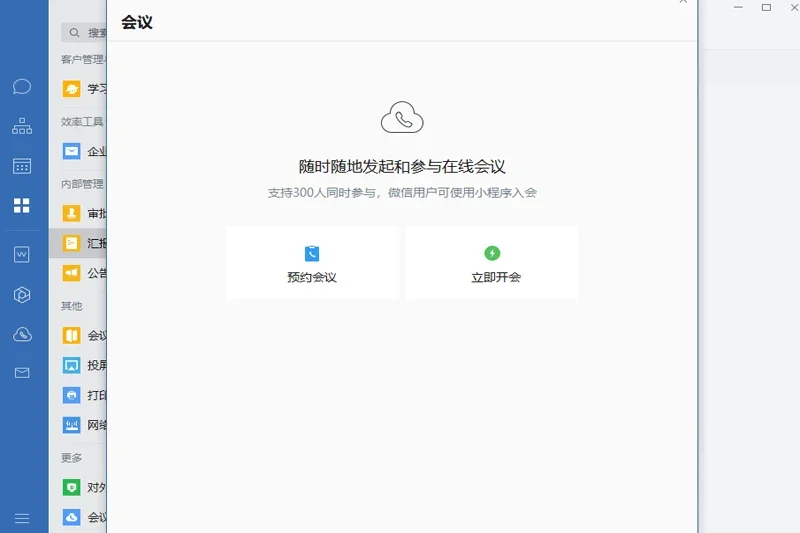The width and height of the screenshot is (800, 533).
Task: Click the cloud phone illustration in dialog
Action: 402,117
